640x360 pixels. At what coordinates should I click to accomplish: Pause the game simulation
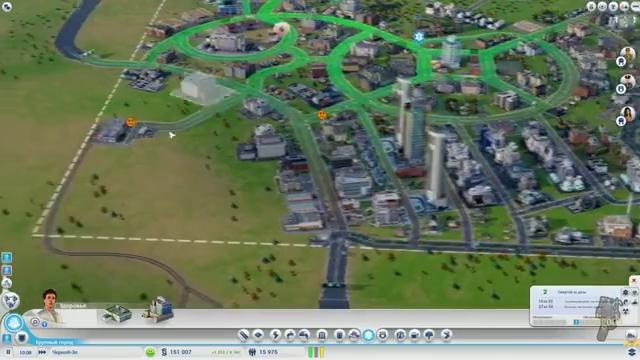[8, 352]
